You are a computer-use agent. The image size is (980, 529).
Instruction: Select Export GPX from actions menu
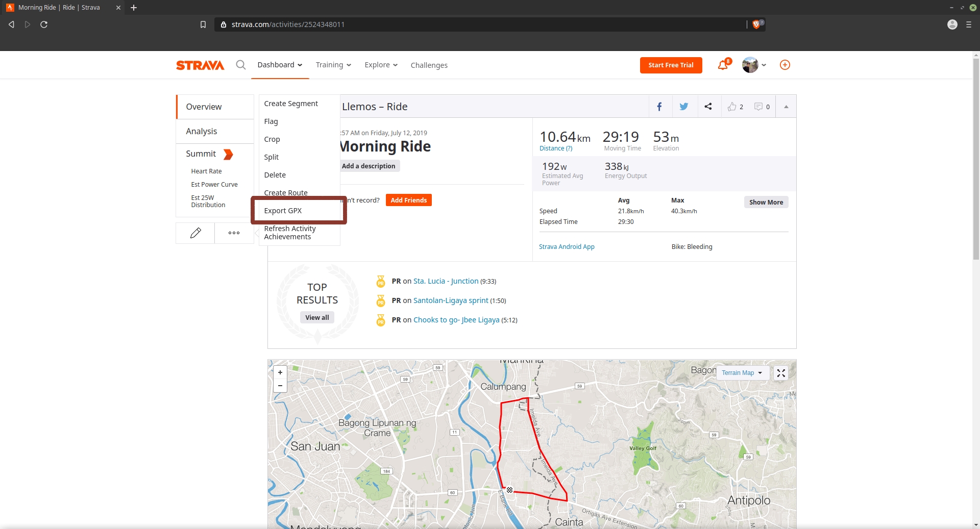[283, 211]
